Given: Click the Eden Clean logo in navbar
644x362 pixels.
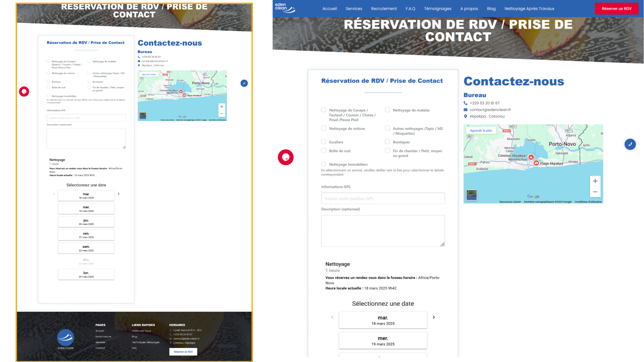Looking at the screenshot, I should (x=284, y=8).
